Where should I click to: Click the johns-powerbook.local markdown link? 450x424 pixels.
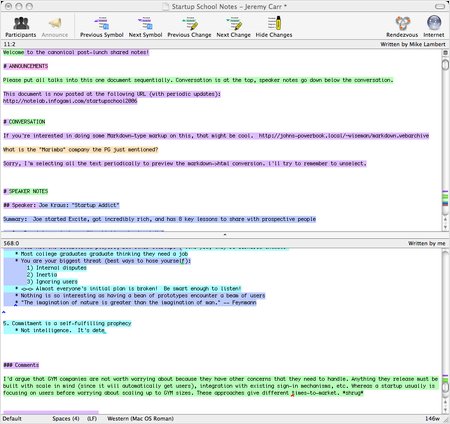coord(344,136)
